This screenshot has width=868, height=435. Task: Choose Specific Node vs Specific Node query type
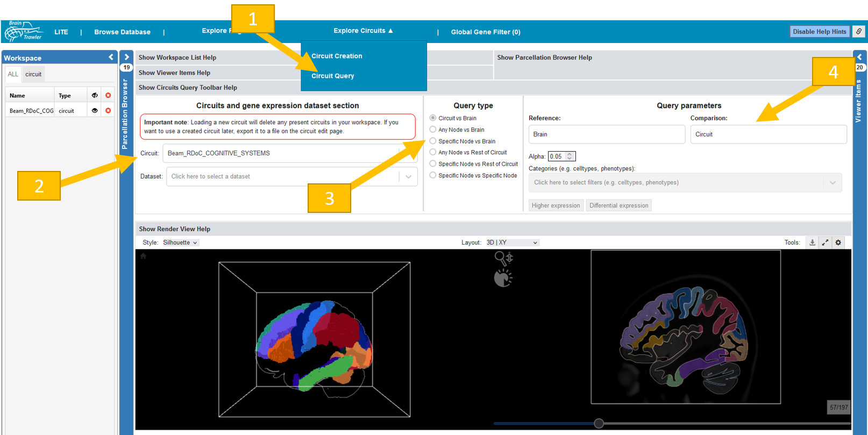(x=433, y=175)
